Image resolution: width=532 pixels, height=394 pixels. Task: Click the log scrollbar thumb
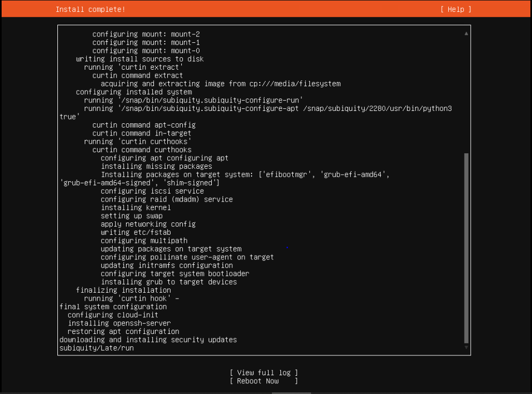click(x=466, y=247)
